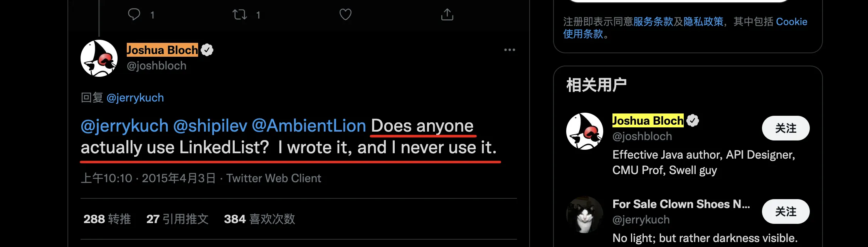Follow For Sale Clown Shoes user
The height and width of the screenshot is (247, 868).
[786, 211]
